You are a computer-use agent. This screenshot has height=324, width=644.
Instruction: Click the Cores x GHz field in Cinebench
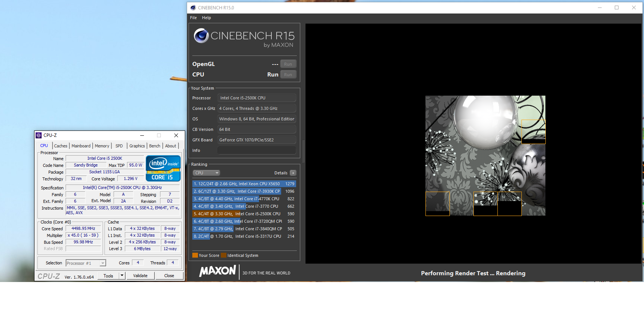pyautogui.click(x=257, y=108)
